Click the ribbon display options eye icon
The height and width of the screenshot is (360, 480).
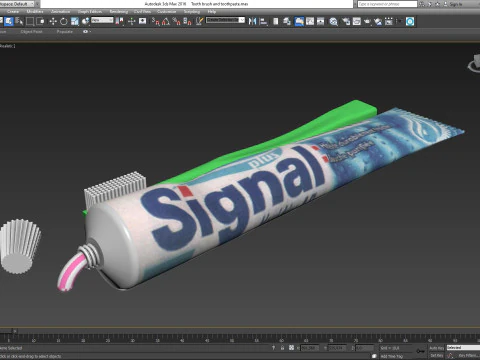(86, 32)
